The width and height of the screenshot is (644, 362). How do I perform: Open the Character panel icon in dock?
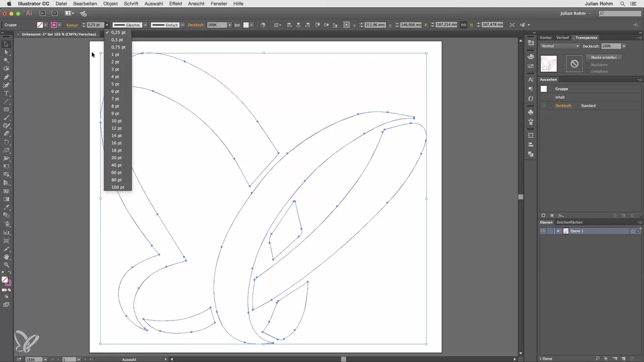[531, 80]
